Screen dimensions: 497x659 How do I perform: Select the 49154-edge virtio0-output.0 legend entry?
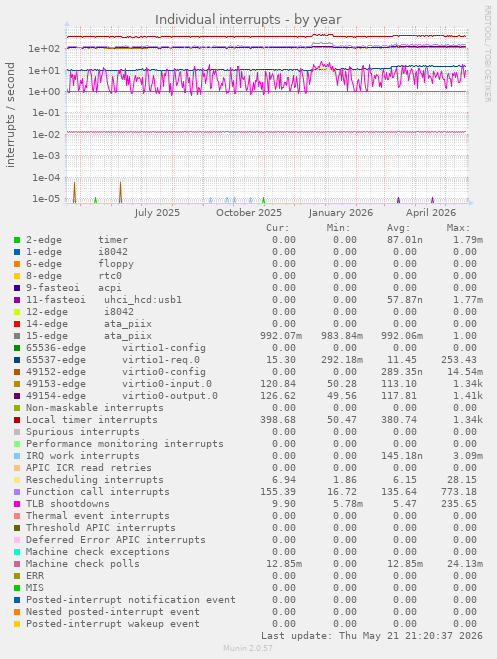[122, 396]
